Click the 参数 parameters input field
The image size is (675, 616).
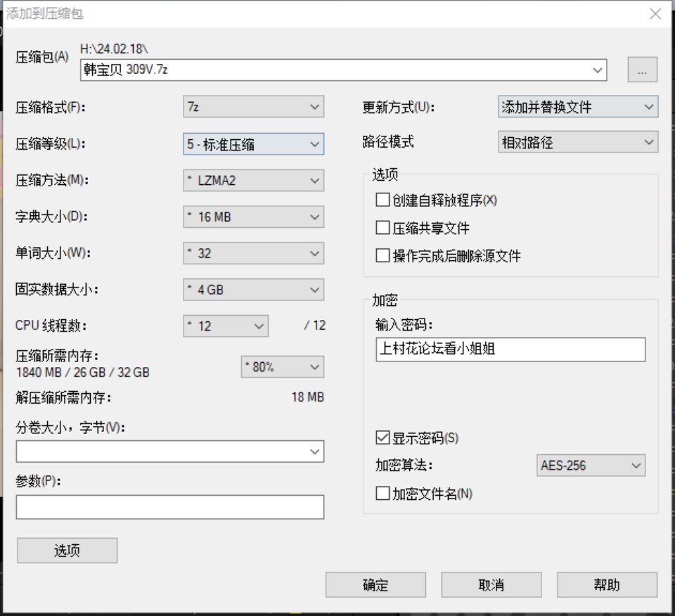click(x=170, y=507)
